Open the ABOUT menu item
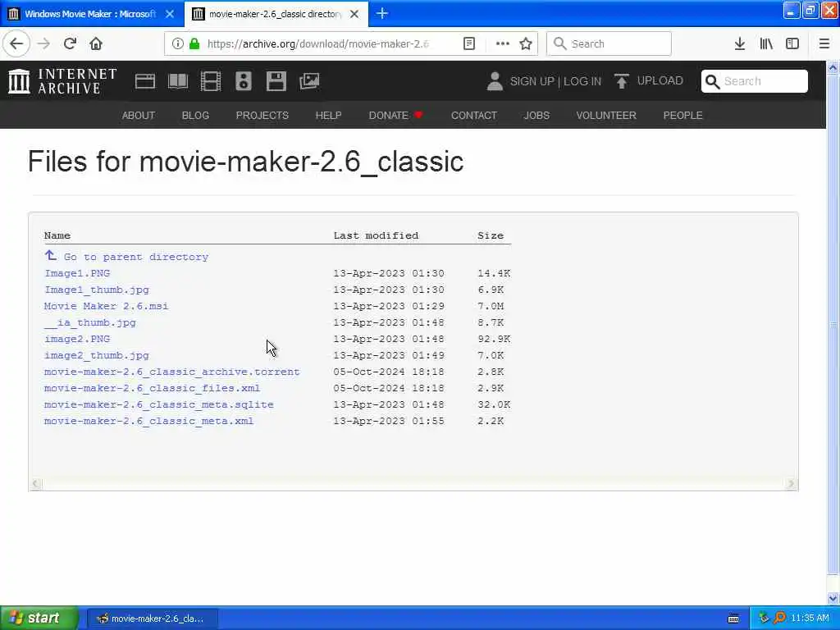Image resolution: width=840 pixels, height=630 pixels. (138, 115)
